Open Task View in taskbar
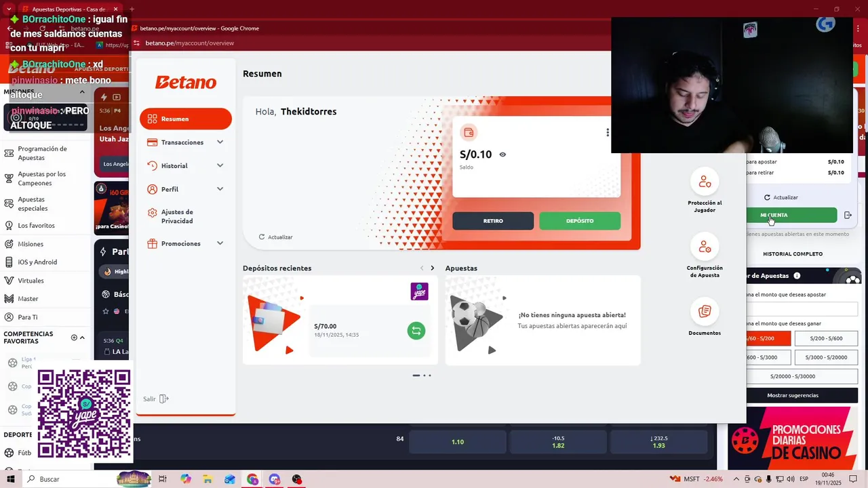 tap(163, 479)
